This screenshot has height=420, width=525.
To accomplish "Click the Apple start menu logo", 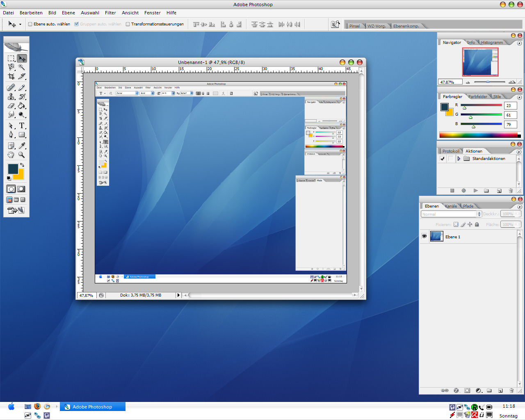I will click(x=11, y=406).
